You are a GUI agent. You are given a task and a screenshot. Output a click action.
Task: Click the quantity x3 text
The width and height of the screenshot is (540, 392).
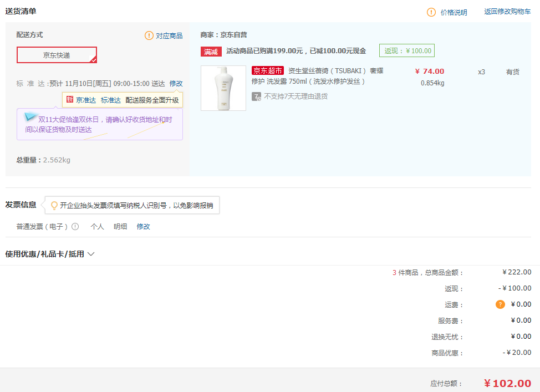coord(481,72)
